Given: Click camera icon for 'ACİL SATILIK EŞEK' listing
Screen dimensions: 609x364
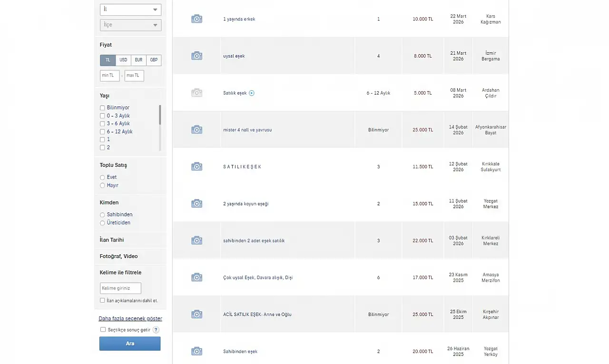Looking at the screenshot, I should (196, 314).
